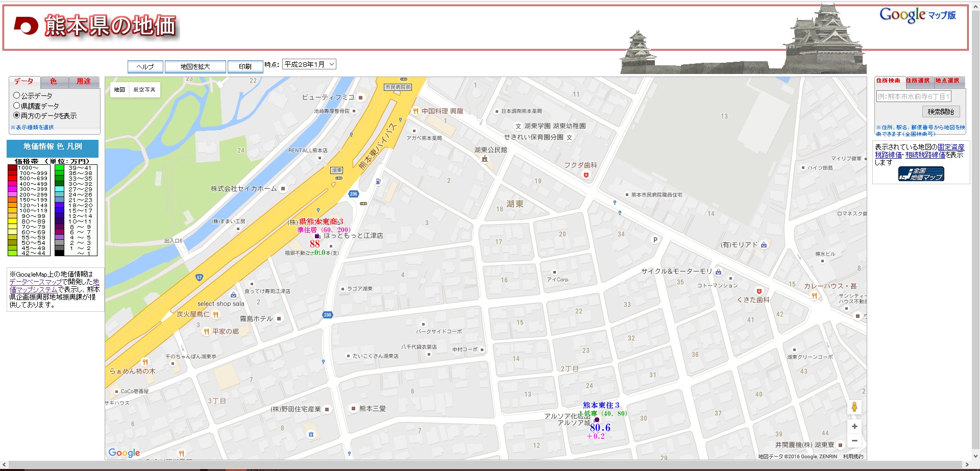Click the Google マップ版 logo
Image resolution: width=980 pixels, height=471 pixels.
pyautogui.click(x=917, y=15)
